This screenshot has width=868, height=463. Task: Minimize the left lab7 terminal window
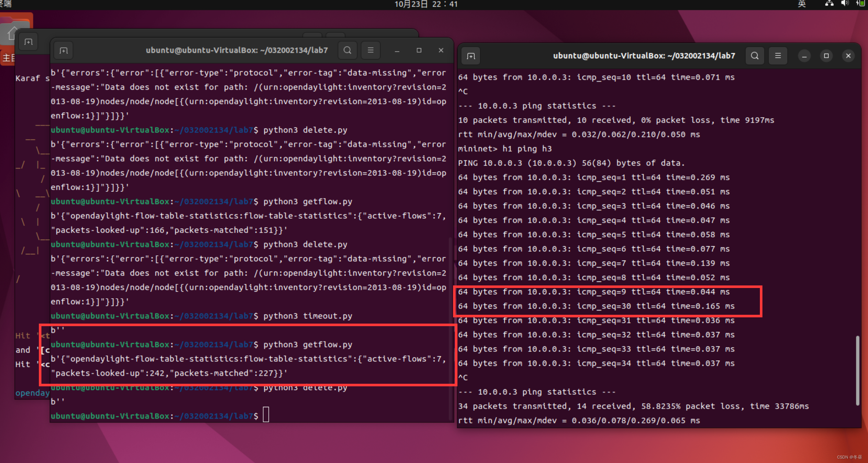[x=397, y=51]
